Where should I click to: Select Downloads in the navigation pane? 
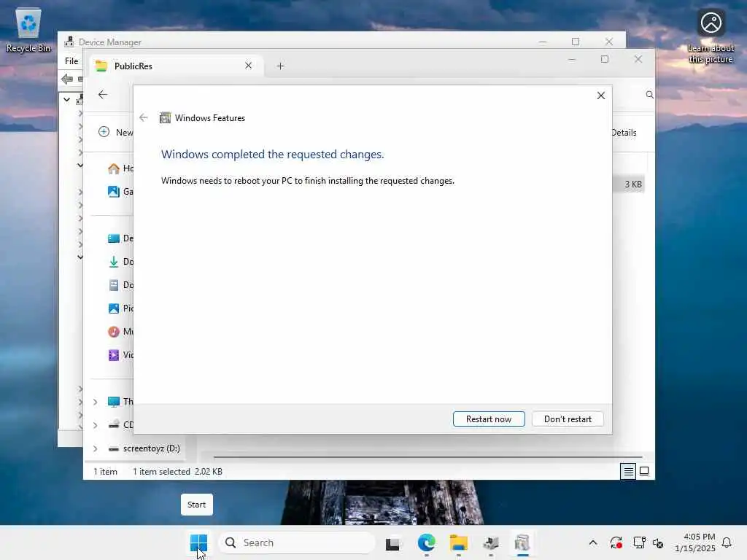pos(120,262)
